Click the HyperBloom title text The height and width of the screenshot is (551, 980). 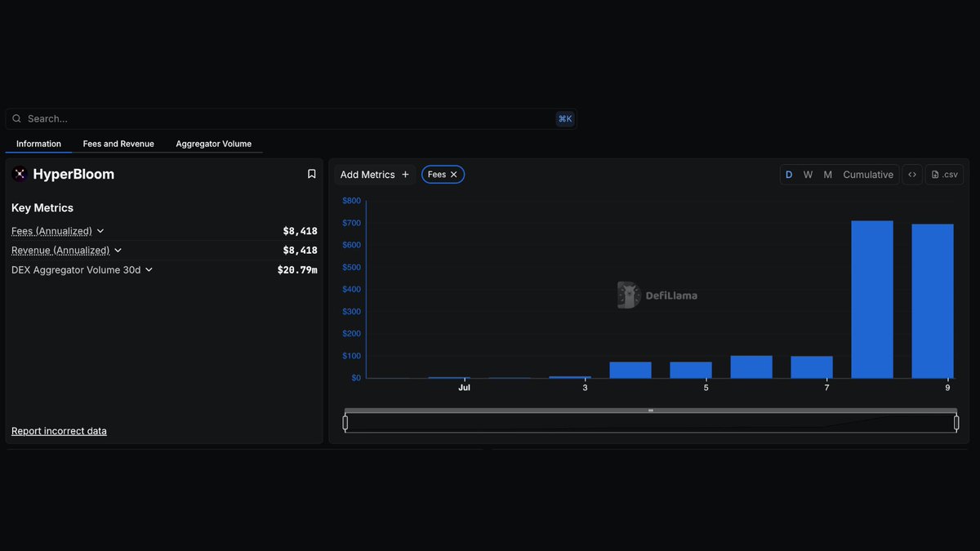[73, 174]
